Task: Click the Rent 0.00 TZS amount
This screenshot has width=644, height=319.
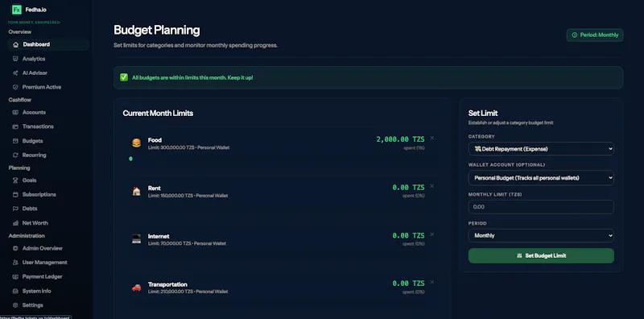Action: pyautogui.click(x=408, y=188)
